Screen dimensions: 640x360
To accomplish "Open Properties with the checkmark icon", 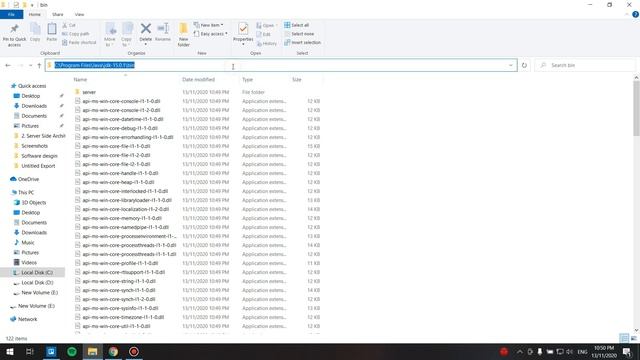I will [x=243, y=29].
